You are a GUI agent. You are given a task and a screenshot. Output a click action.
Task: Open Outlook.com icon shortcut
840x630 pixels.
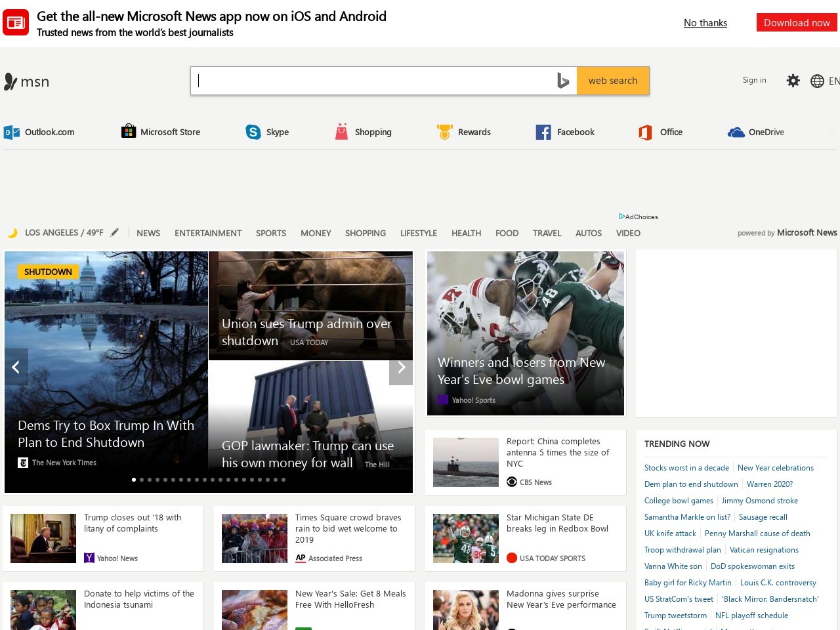click(12, 132)
